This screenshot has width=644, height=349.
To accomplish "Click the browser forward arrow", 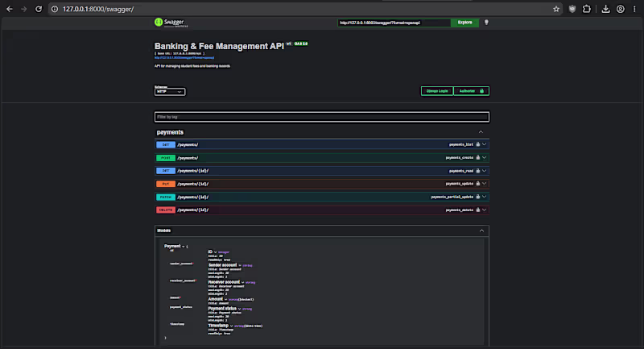I will tap(24, 9).
